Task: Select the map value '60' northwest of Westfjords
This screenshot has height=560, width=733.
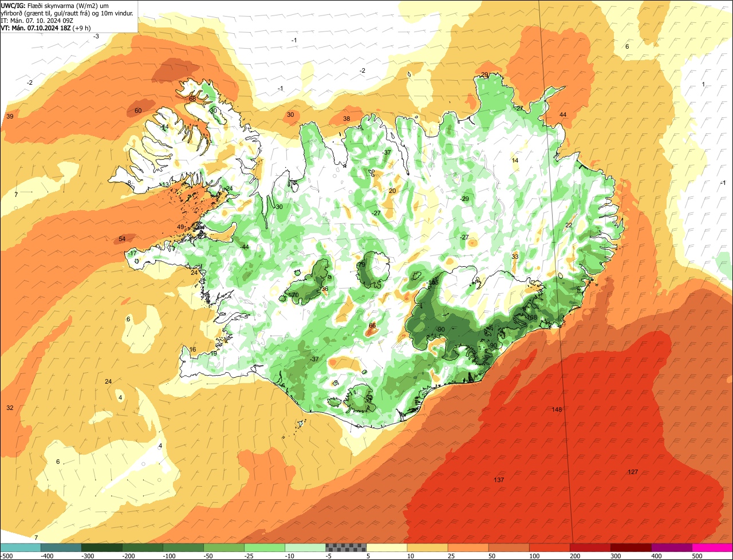Action: click(x=138, y=111)
